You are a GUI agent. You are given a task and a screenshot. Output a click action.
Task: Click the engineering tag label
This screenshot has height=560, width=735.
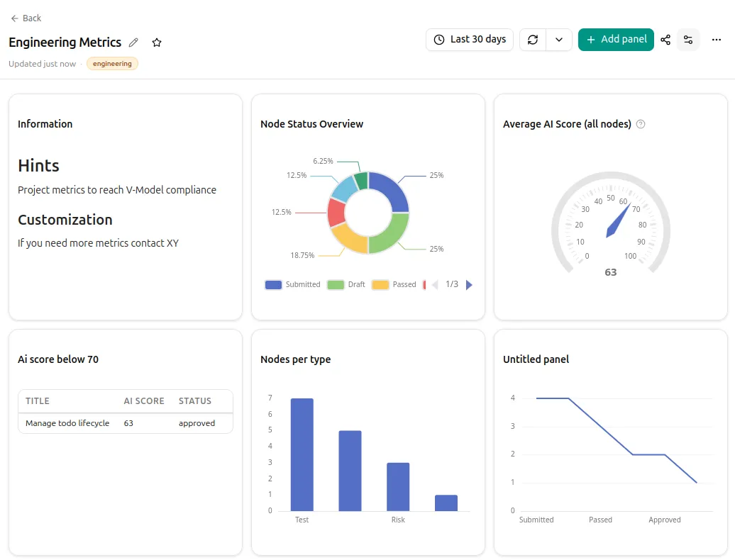[112, 64]
